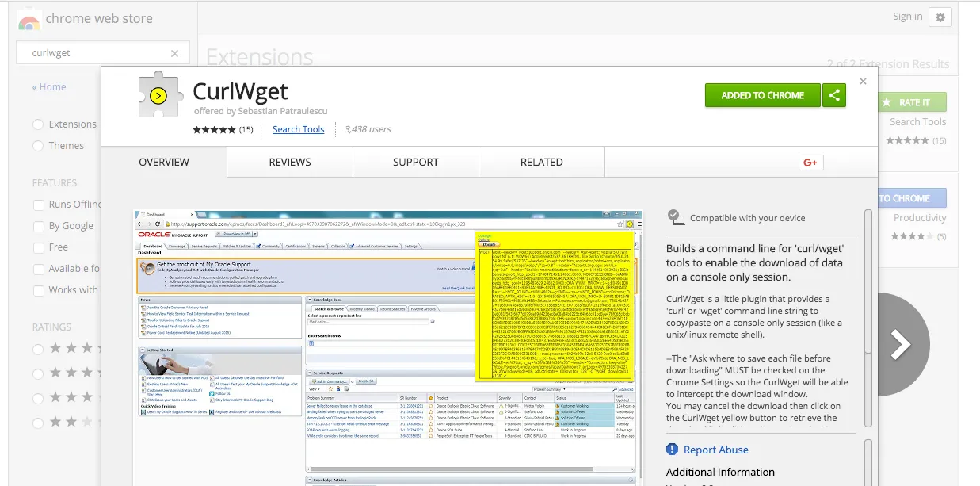Enable the Works with Google Drive checkbox

38,290
